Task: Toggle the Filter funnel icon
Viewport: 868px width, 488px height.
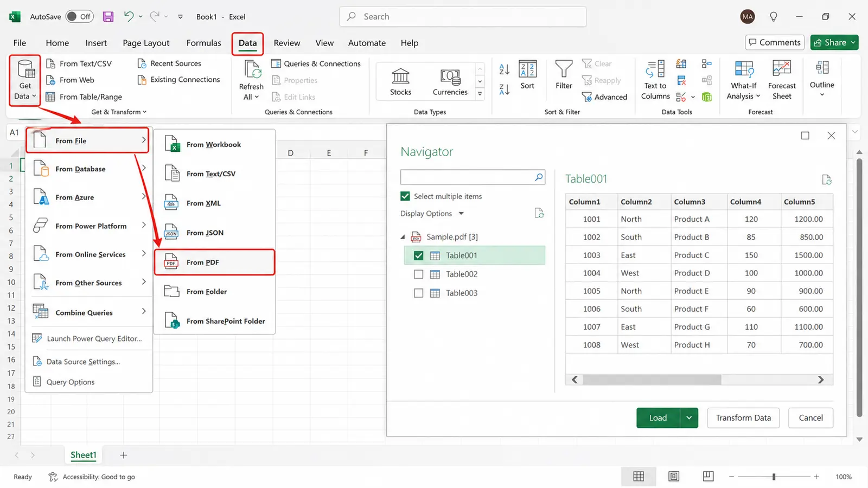Action: coord(564,68)
